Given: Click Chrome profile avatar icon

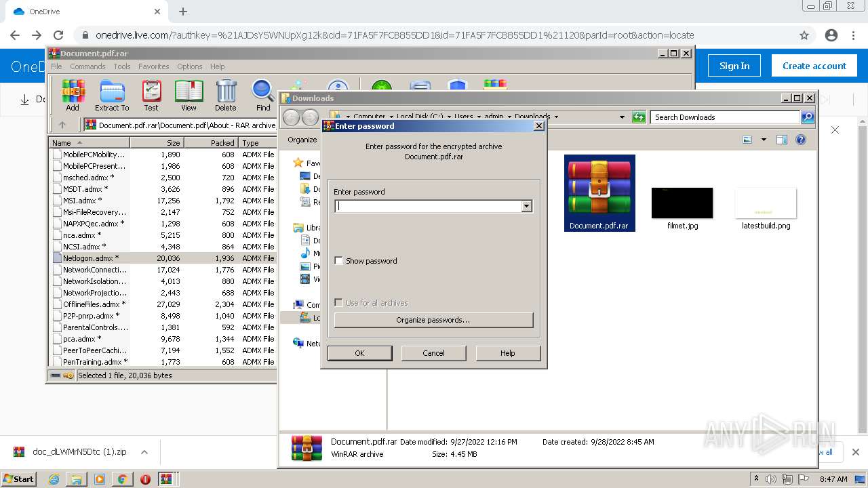Looking at the screenshot, I should click(831, 35).
